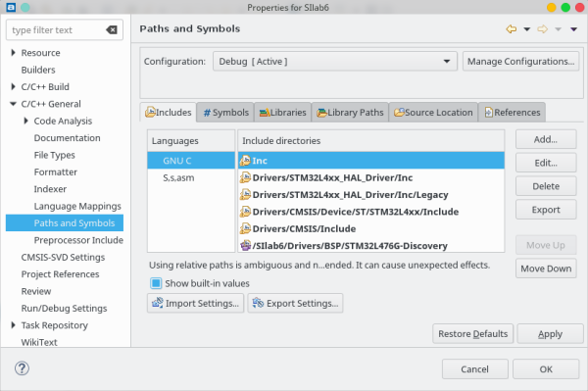Viewport: 588px width, 391px height.
Task: Toggle Show built-in values checkbox
Action: [x=156, y=283]
